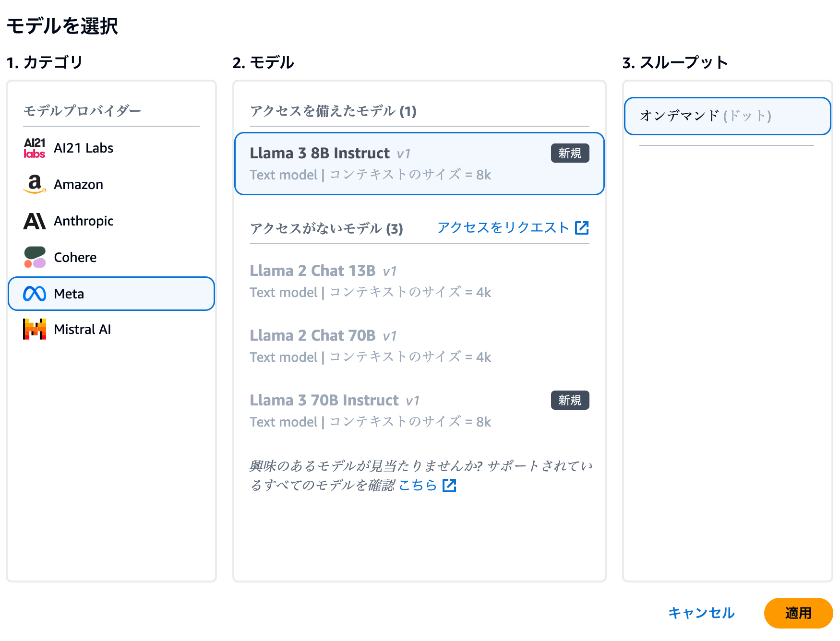840x641 pixels.
Task: Click the disabled Llama 2 Chat 70B model
Action: coord(420,346)
